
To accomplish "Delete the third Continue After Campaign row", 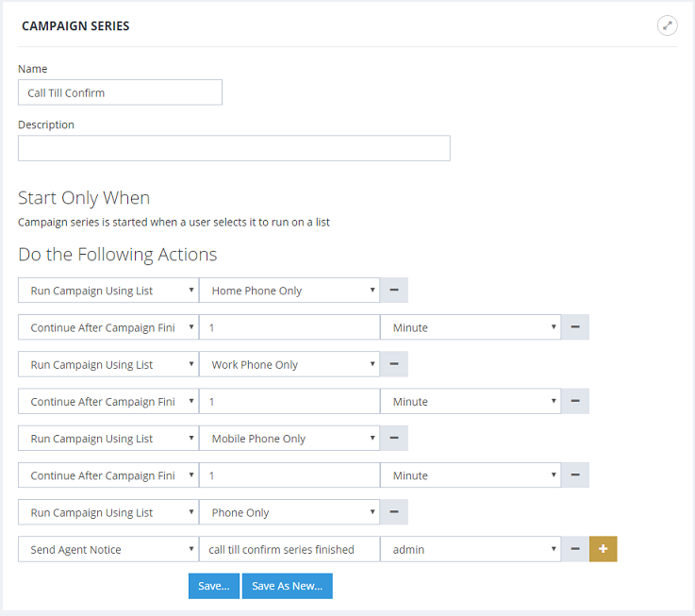I will pyautogui.click(x=574, y=476).
